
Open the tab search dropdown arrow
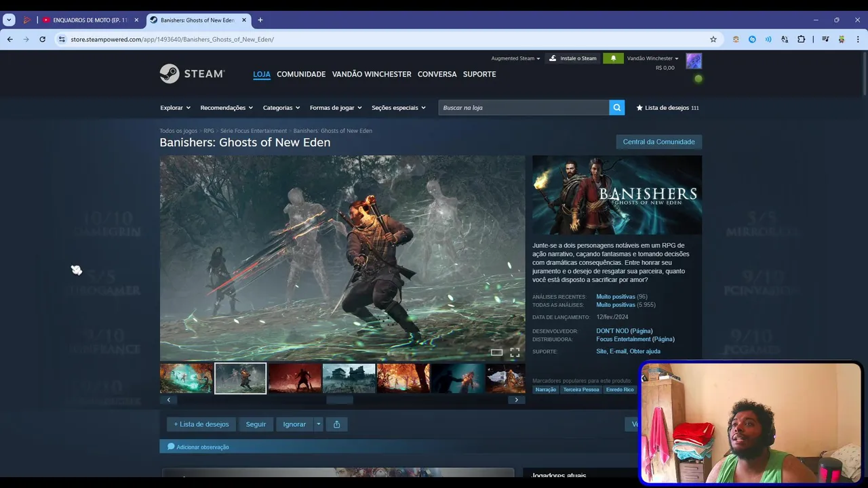point(9,20)
